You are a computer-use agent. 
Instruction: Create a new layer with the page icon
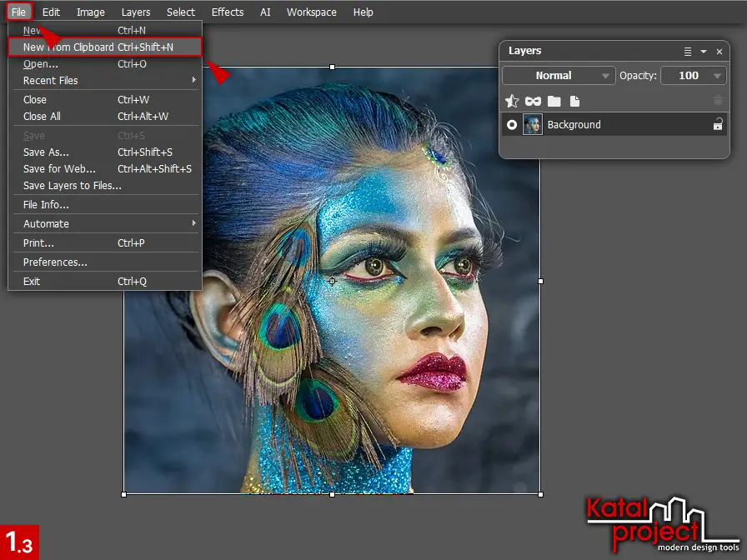point(574,101)
